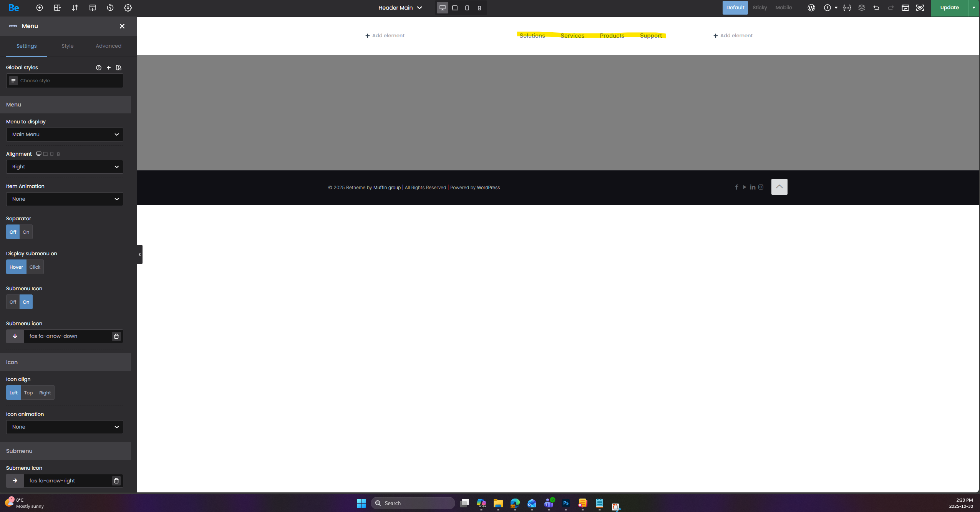980x512 pixels.
Task: Open the revision history icon
Action: coord(110,8)
